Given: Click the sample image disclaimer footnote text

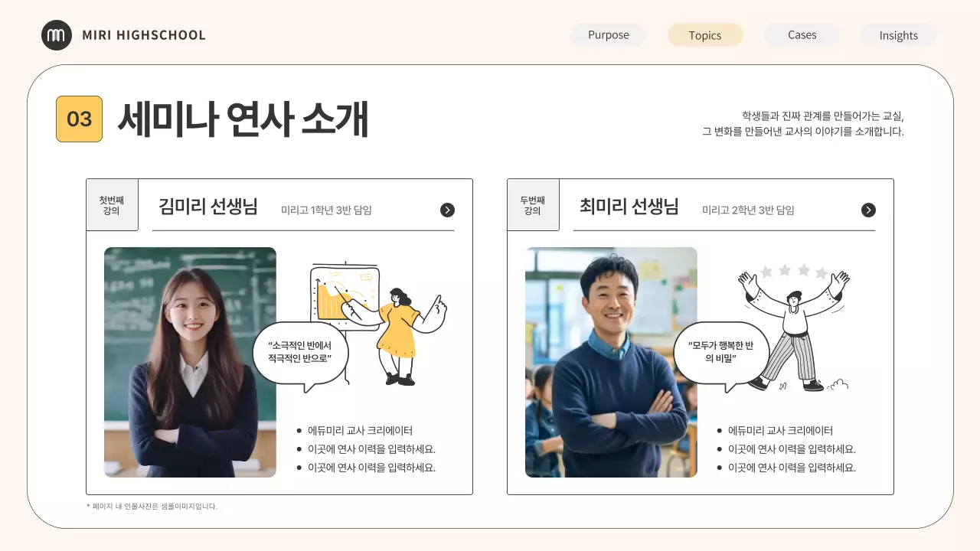Looking at the screenshot, I should [x=151, y=506].
